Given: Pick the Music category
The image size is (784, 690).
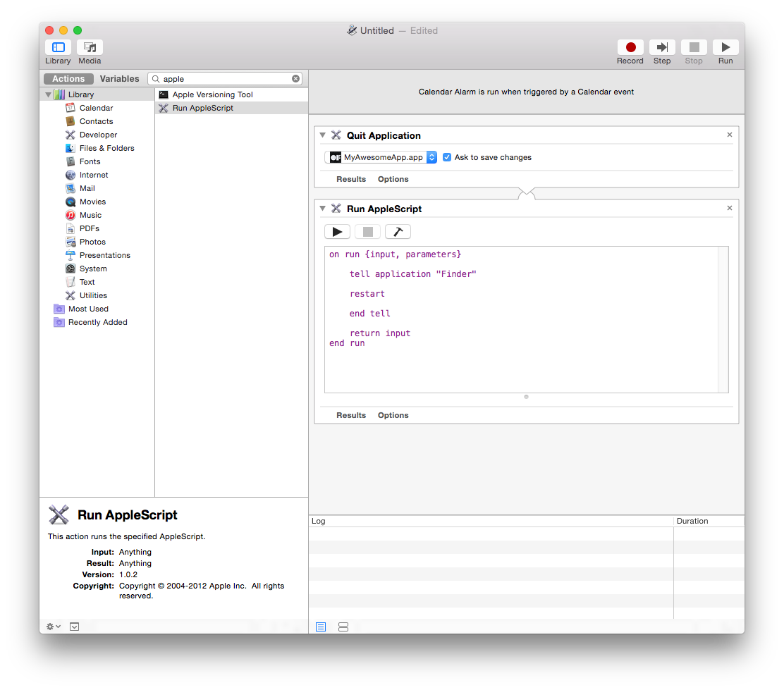Looking at the screenshot, I should click(90, 215).
